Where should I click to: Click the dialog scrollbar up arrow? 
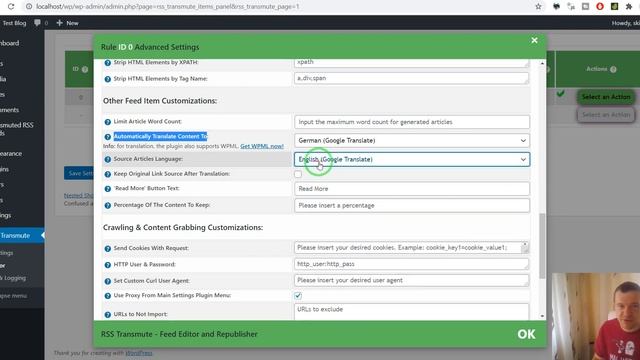click(x=542, y=63)
